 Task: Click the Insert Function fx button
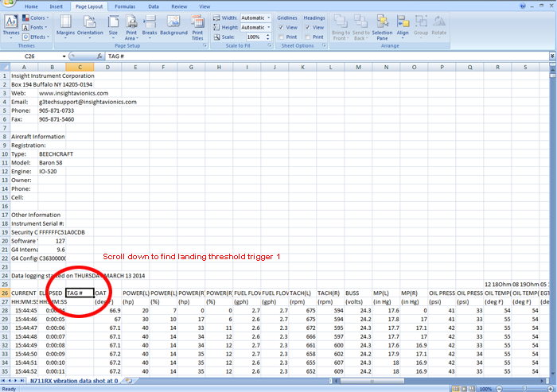pyautogui.click(x=99, y=56)
